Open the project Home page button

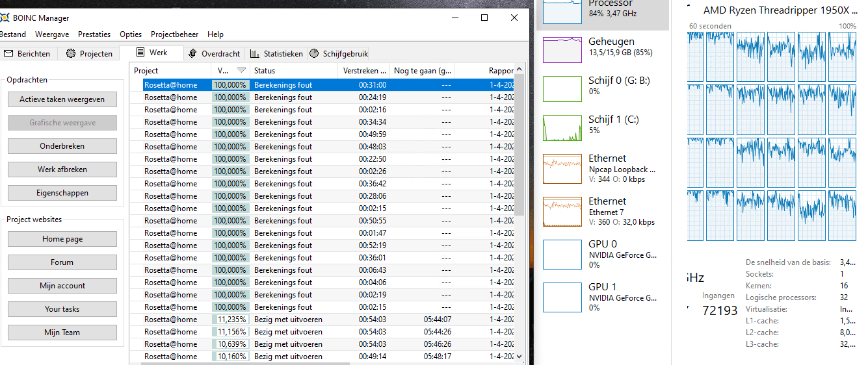click(x=62, y=239)
